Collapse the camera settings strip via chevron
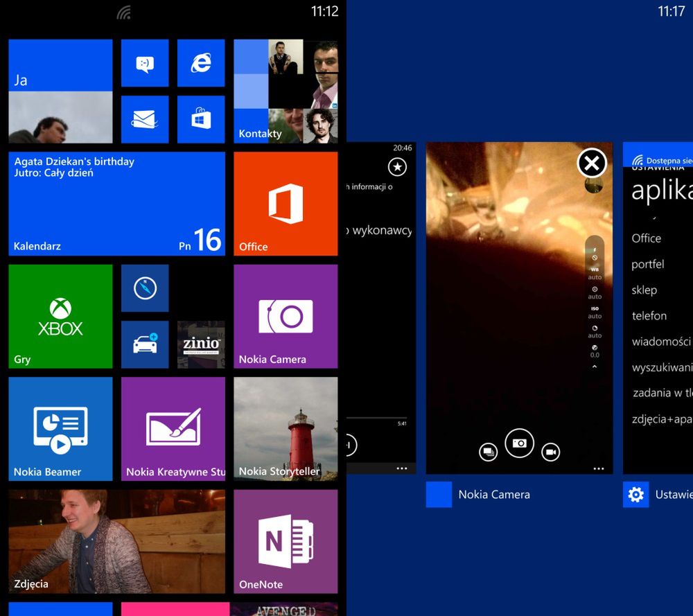The height and width of the screenshot is (616, 693). coord(594,366)
